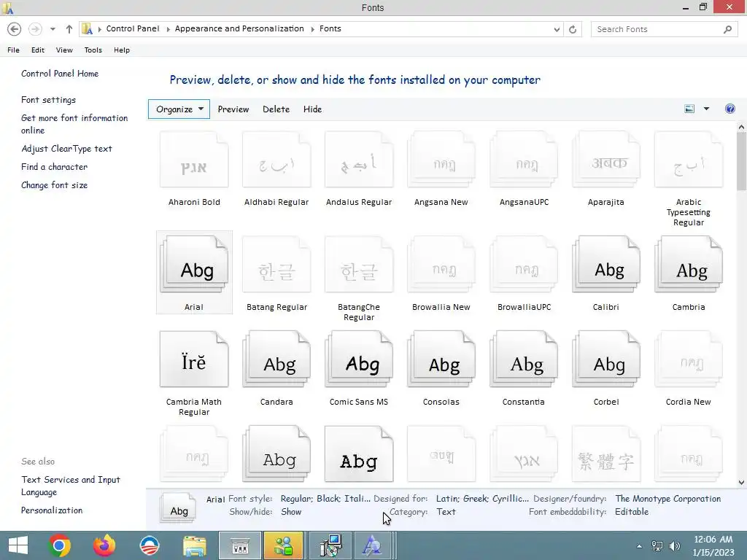Screen dimensions: 747x560
Task: Expand the address bar history dropdown
Action: [557, 29]
